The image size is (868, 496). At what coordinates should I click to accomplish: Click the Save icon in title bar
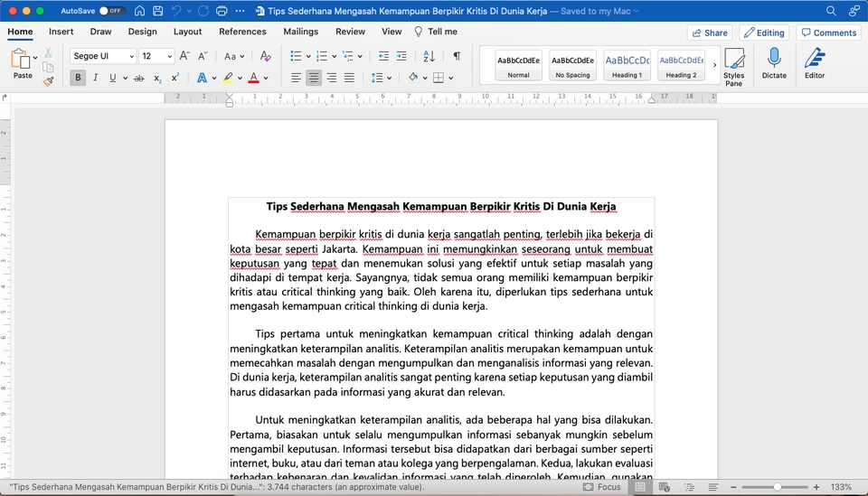pyautogui.click(x=158, y=11)
